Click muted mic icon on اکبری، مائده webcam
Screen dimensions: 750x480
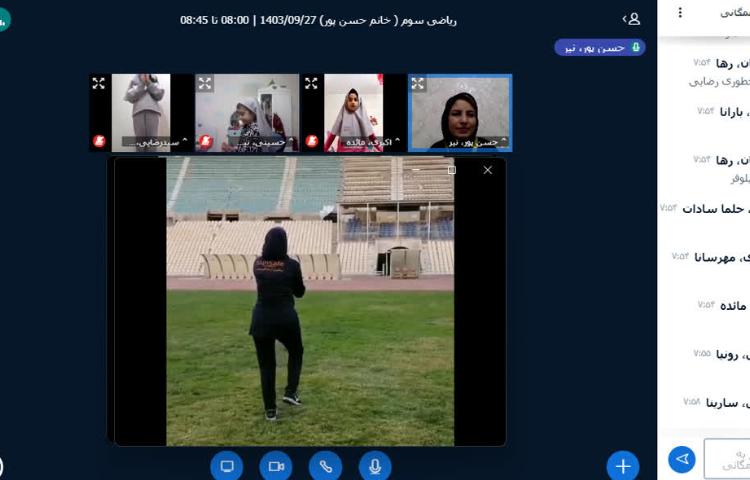tap(311, 141)
